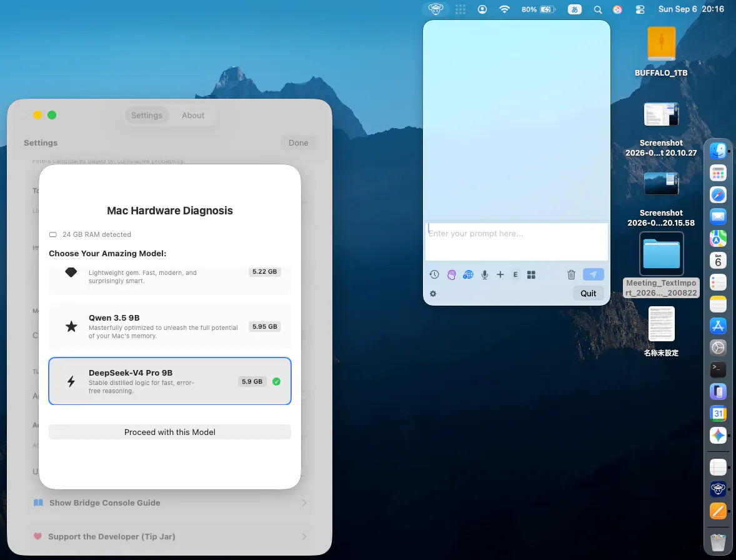Open Wi-Fi menu in menu bar
This screenshot has width=736, height=560.
(504, 9)
